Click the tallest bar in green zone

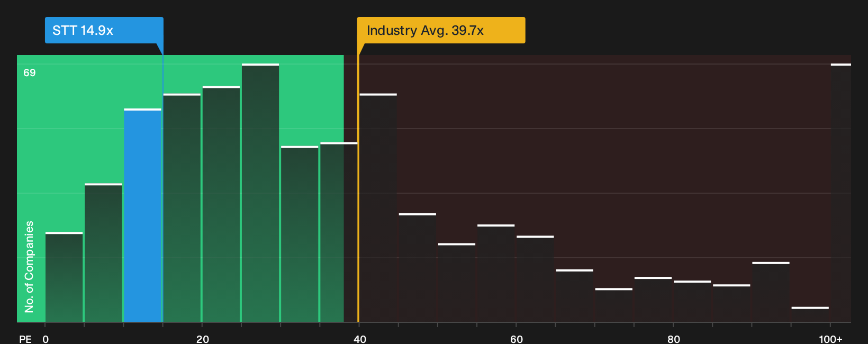[x=260, y=193]
